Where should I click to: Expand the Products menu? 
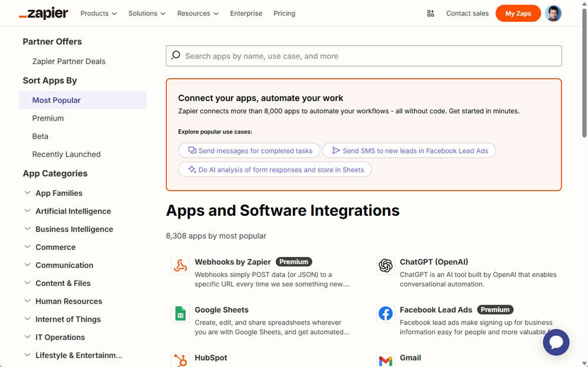coord(99,14)
